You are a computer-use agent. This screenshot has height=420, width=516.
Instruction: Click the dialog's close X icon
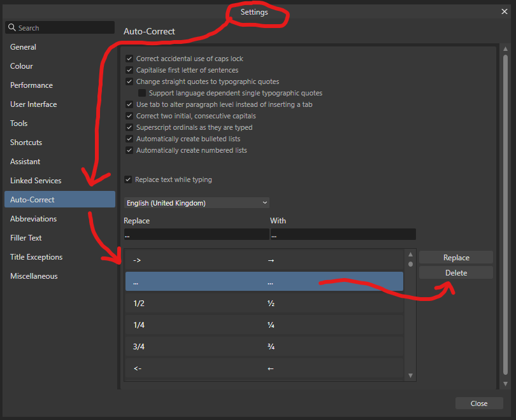coord(505,11)
